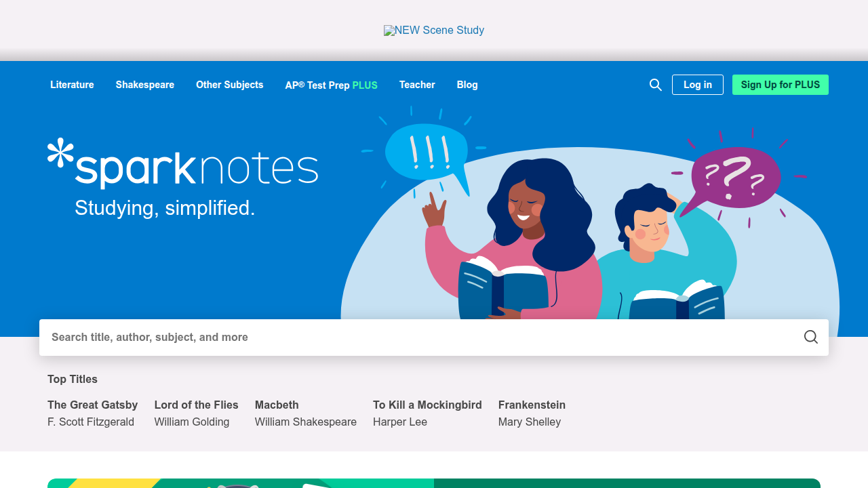Click the Studying, simplified. tagline

click(165, 208)
